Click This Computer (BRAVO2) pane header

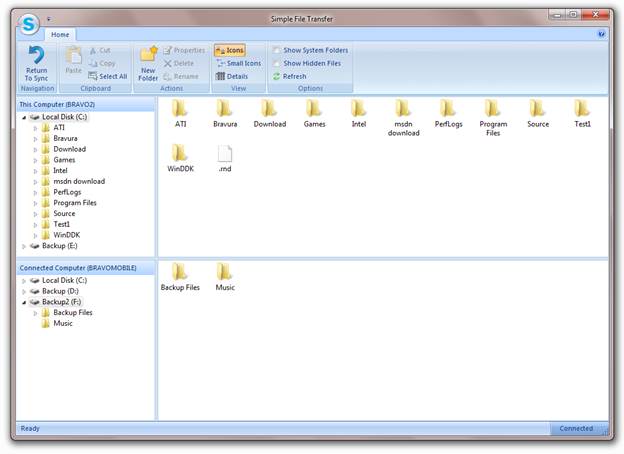(86, 104)
